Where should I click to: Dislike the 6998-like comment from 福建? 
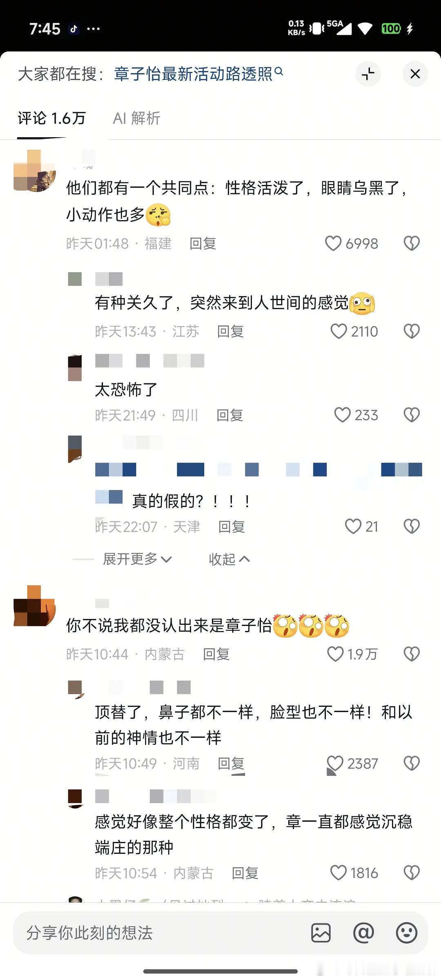click(x=412, y=243)
